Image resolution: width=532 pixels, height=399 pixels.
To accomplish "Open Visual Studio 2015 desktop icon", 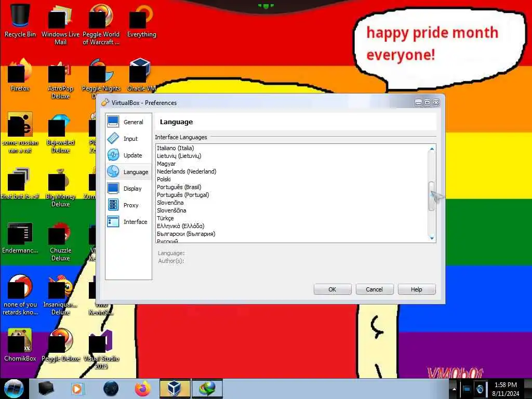I will pos(101,349).
